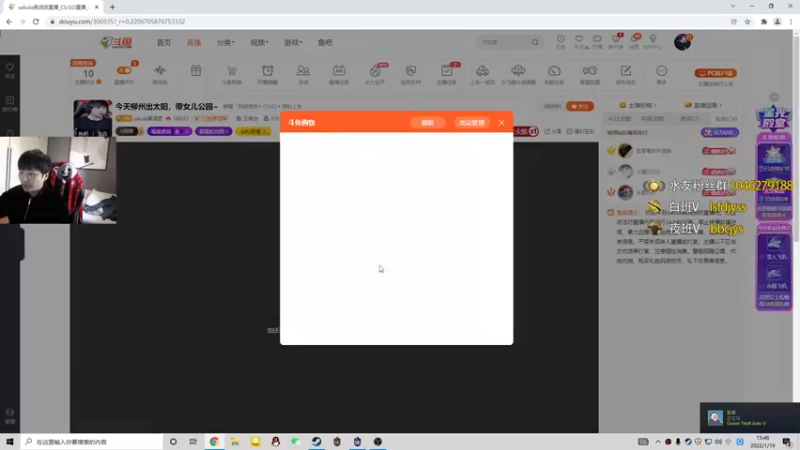Open Chrome from the taskbar
Viewport: 800px width, 450px height.
(214, 441)
